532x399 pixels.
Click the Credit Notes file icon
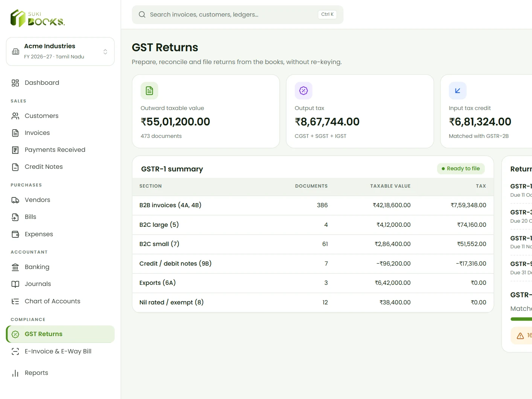coord(15,167)
